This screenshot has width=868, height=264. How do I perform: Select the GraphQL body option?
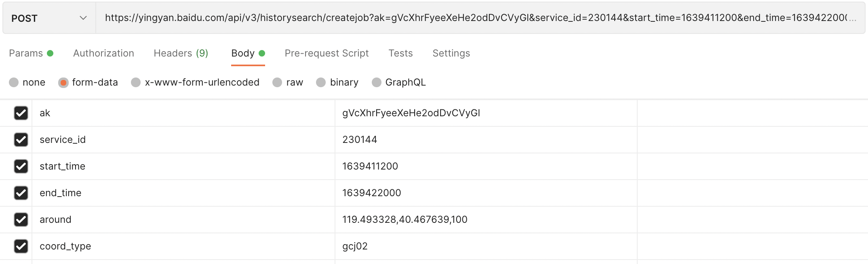[376, 82]
